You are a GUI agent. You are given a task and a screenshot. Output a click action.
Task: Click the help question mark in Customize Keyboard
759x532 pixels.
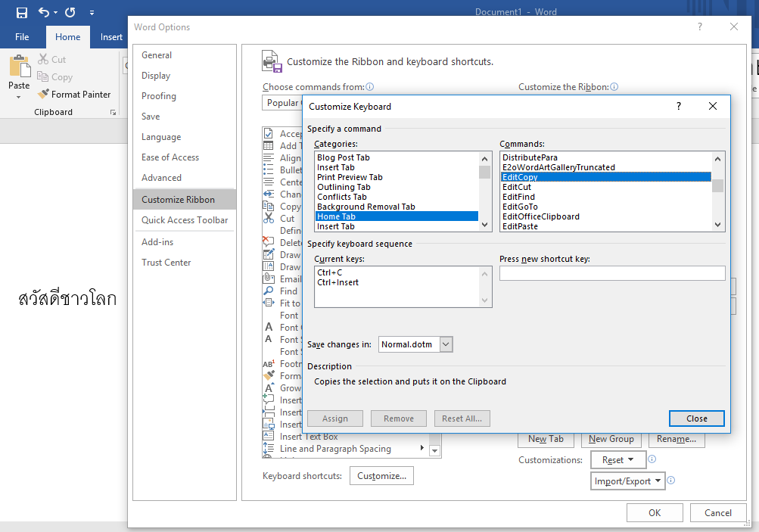point(679,107)
